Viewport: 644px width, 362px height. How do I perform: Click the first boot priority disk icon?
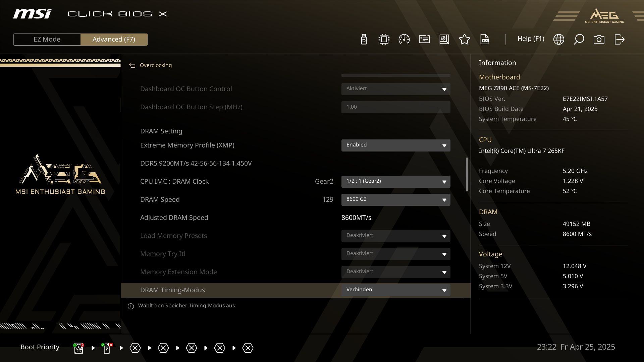(x=78, y=348)
